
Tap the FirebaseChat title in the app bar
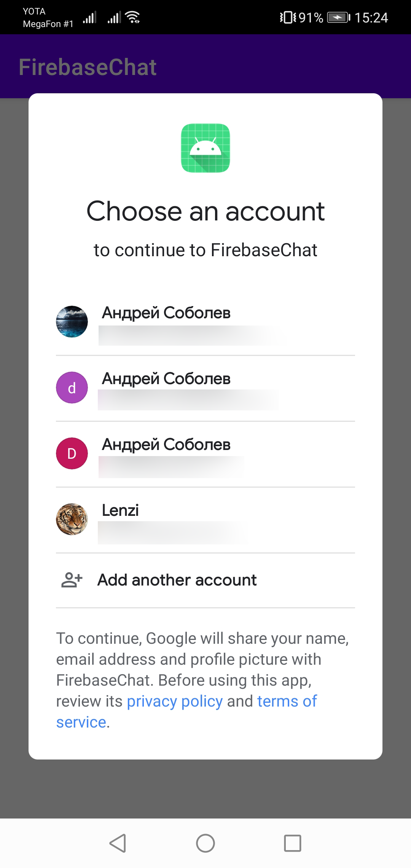pyautogui.click(x=87, y=67)
